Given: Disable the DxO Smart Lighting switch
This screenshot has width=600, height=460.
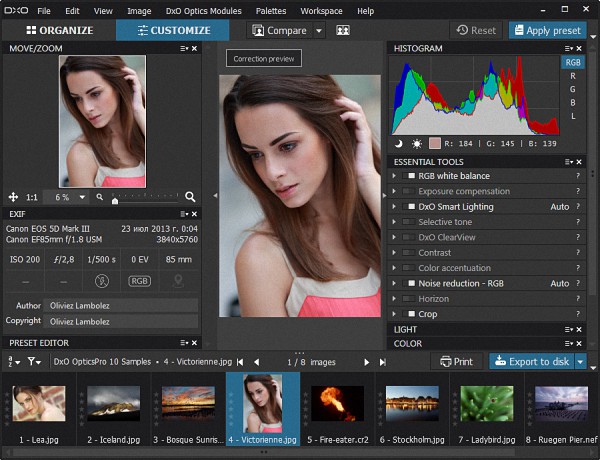Looking at the screenshot, I should [x=409, y=207].
